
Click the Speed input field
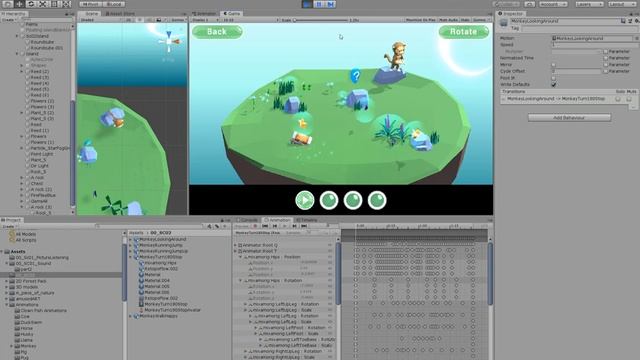click(x=595, y=45)
